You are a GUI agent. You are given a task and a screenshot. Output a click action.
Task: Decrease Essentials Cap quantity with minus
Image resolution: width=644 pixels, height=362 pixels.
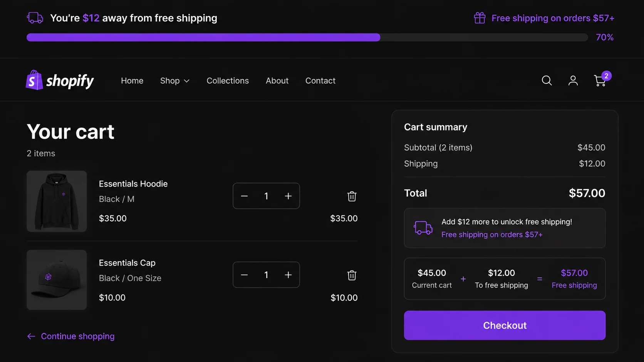244,275
